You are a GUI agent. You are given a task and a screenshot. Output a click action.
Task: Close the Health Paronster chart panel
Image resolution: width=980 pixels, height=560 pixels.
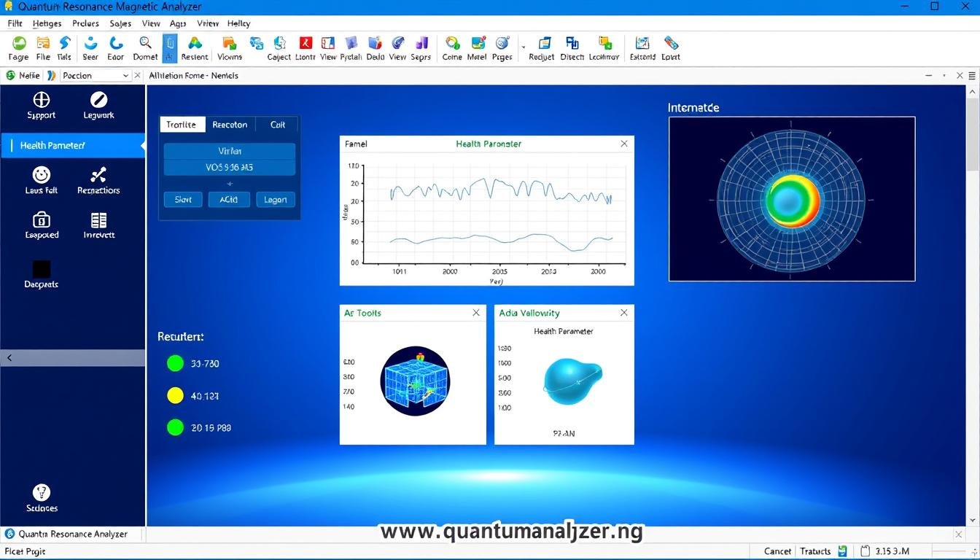[623, 144]
